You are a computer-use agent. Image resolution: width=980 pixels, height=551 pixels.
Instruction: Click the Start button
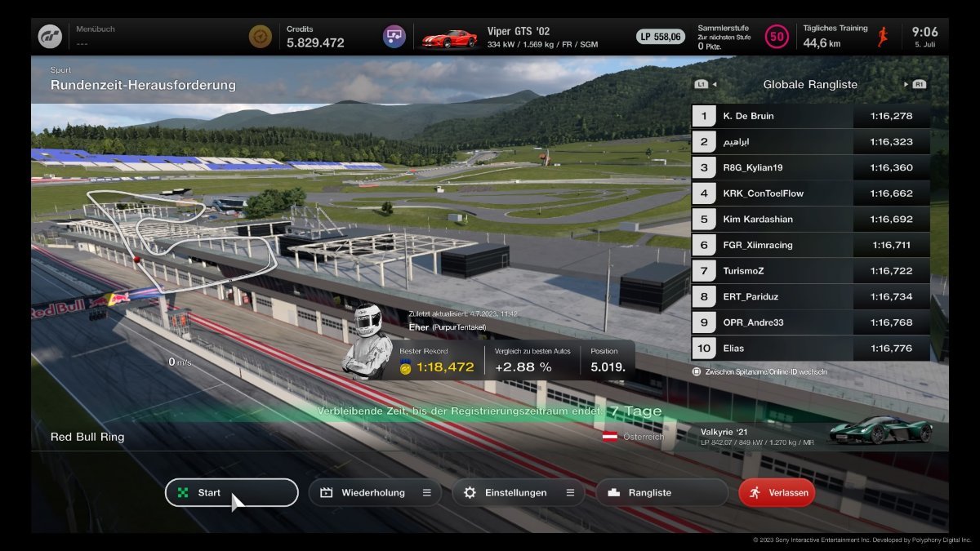(x=232, y=493)
